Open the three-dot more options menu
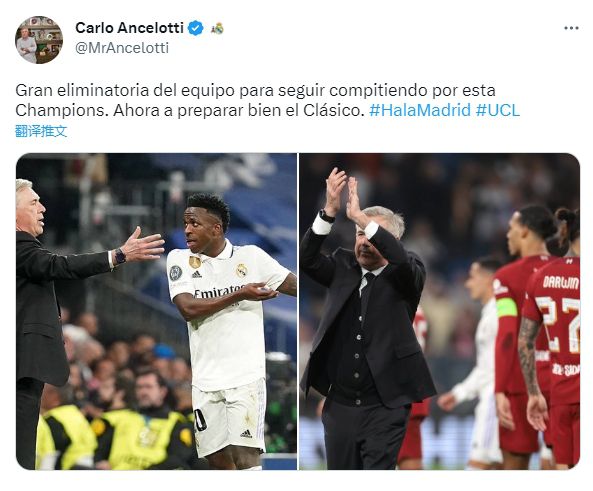The width and height of the screenshot is (593, 491). [571, 28]
